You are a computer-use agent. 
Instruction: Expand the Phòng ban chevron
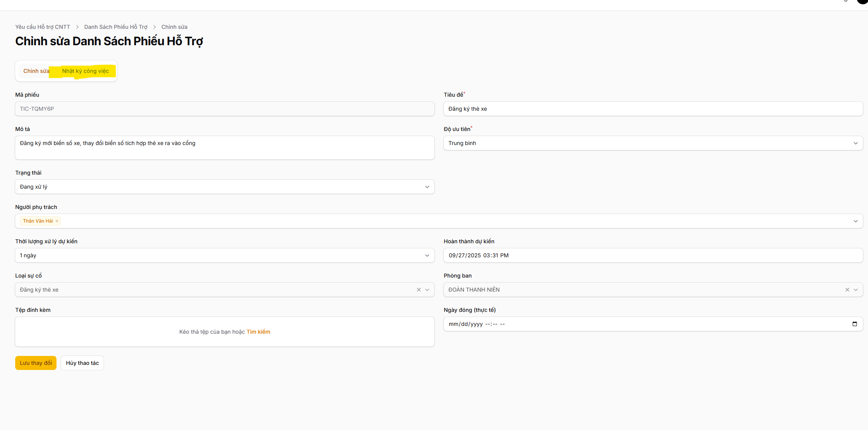click(856, 290)
